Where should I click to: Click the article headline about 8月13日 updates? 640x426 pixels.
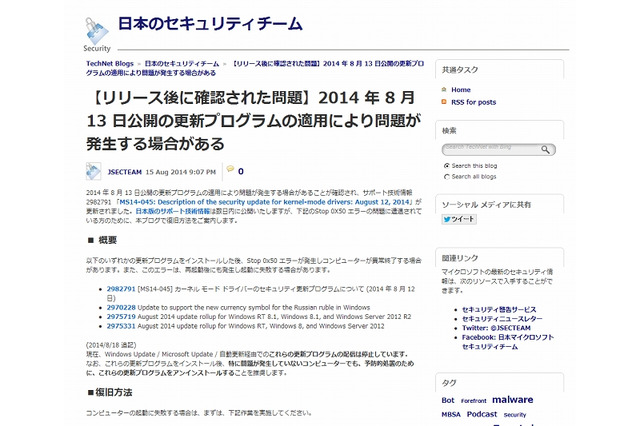point(253,120)
